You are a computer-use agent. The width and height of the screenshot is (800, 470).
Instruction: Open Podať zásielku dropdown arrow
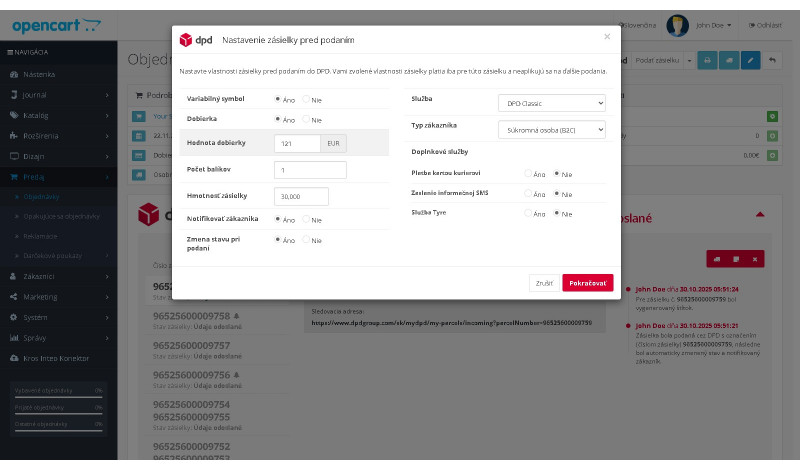(x=689, y=60)
